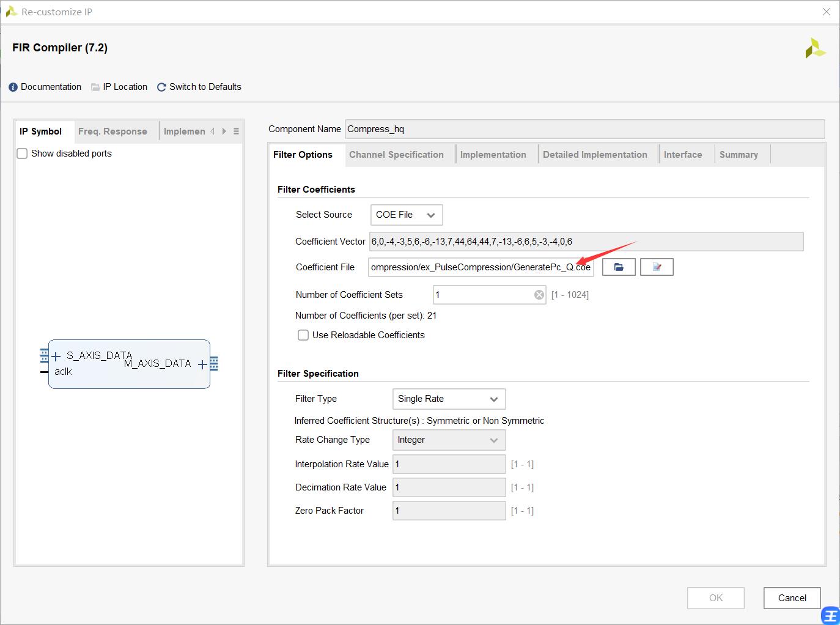
Task: Open the Documentation info icon
Action: [13, 87]
